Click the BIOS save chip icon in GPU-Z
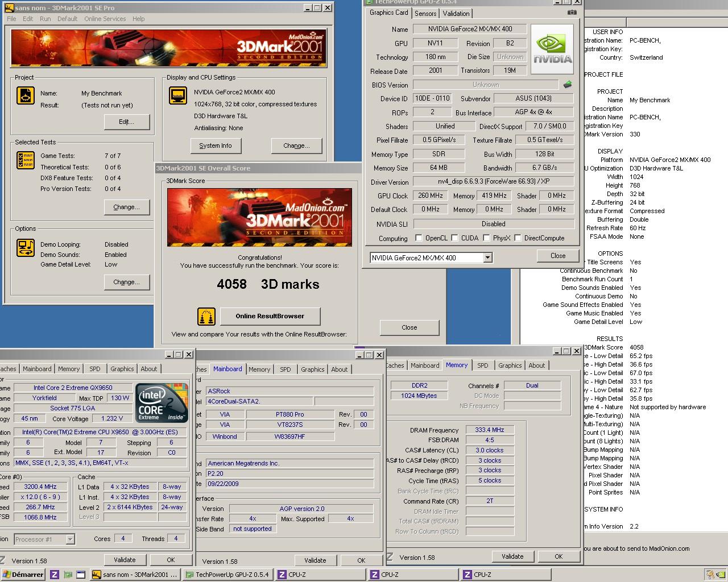Image resolution: width=728 pixels, height=582 pixels. tap(568, 85)
